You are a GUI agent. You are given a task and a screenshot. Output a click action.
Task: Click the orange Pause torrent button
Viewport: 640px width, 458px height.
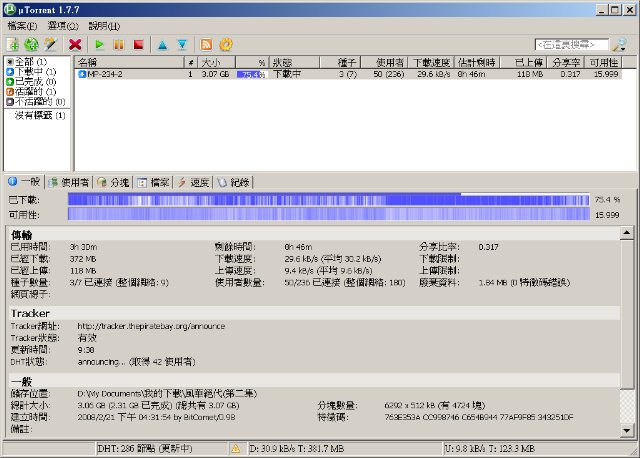pos(119,44)
